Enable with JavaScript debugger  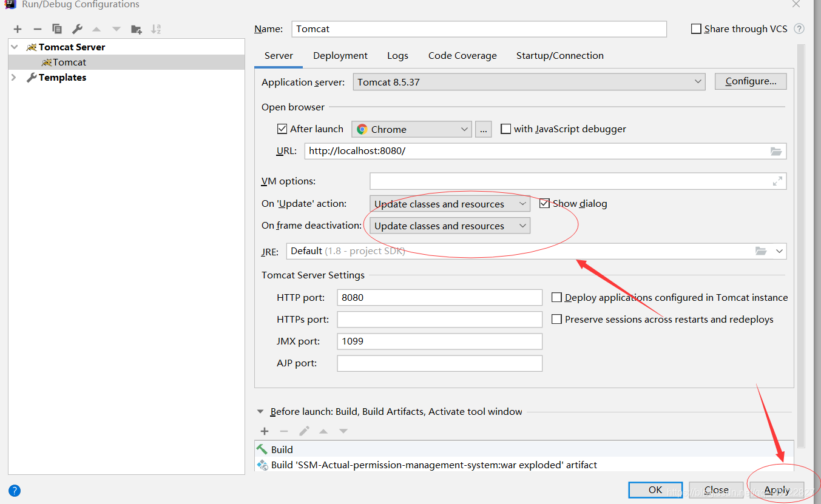pyautogui.click(x=505, y=129)
